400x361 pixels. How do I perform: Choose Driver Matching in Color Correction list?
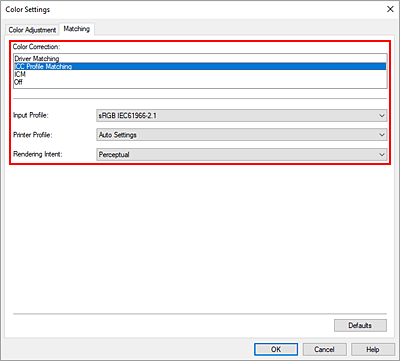[200, 59]
